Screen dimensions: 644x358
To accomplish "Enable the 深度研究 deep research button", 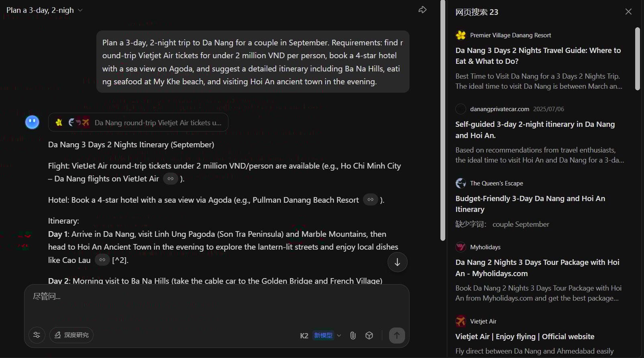I will (x=71, y=335).
